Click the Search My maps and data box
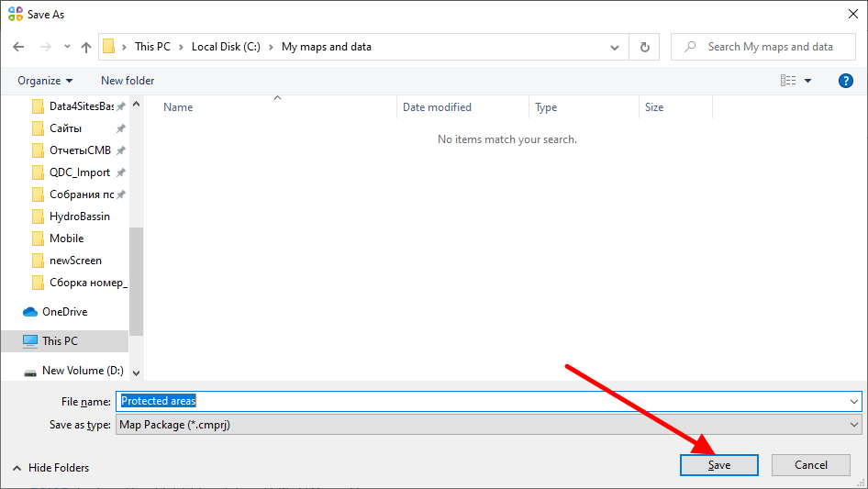Screen dimensions: 868x489 click(x=769, y=47)
